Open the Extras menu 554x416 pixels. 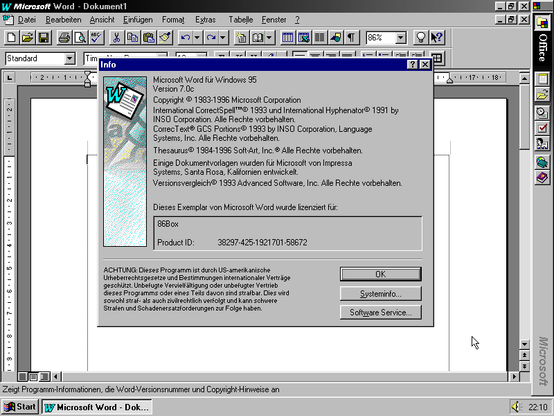[205, 20]
